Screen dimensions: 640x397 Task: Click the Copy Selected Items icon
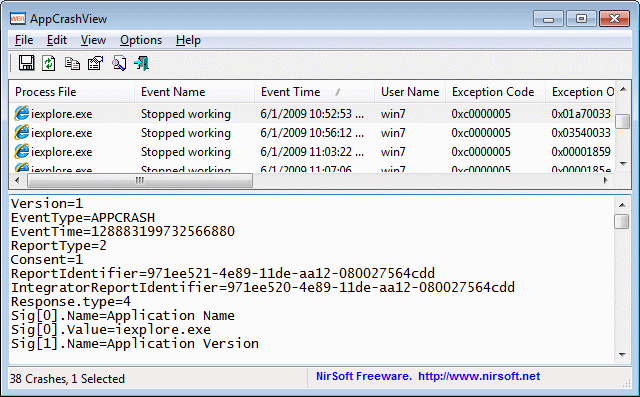[x=72, y=64]
